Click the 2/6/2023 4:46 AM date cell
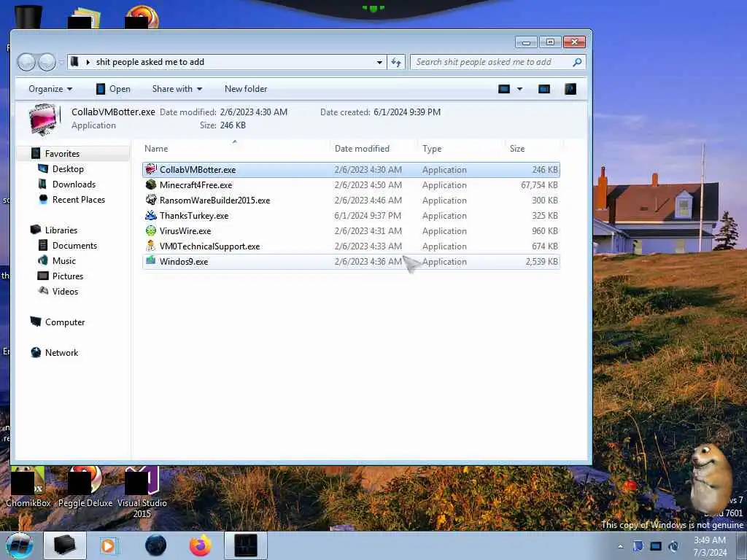The height and width of the screenshot is (560, 747). point(368,200)
